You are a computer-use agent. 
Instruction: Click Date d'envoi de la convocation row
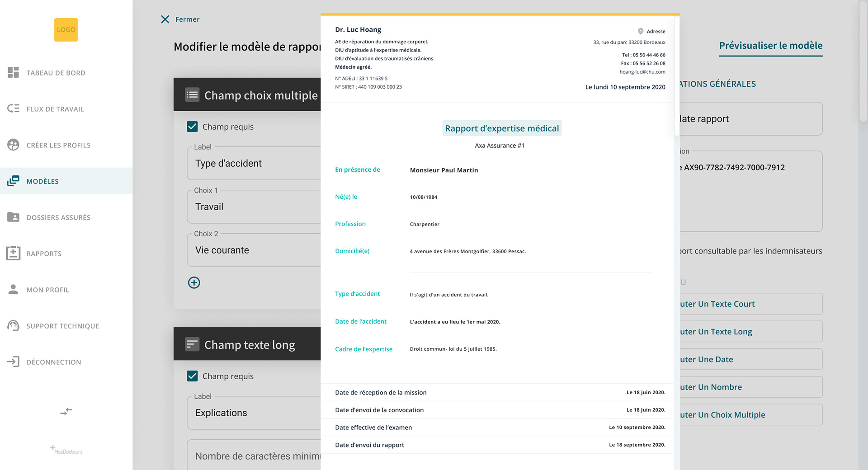click(x=497, y=410)
